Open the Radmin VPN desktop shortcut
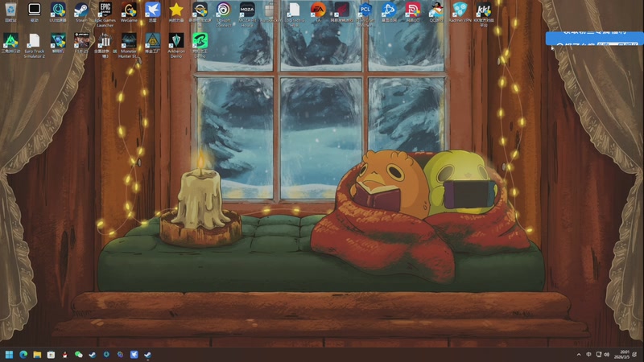Viewport: 644px width, 362px height. (460, 12)
